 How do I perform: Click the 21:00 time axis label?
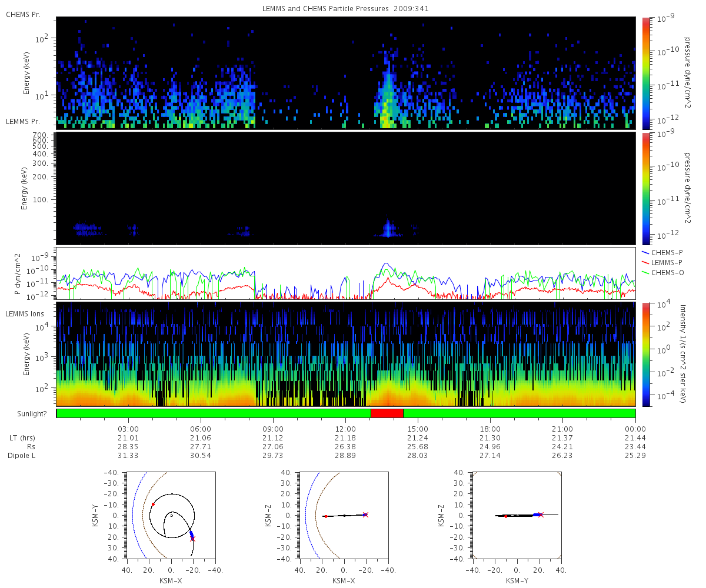point(563,429)
